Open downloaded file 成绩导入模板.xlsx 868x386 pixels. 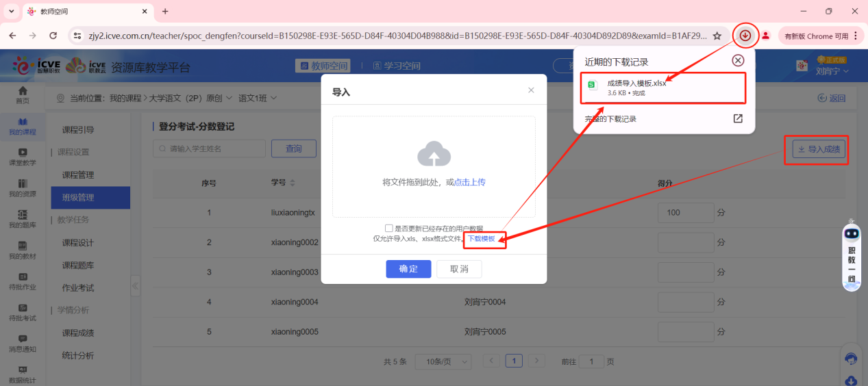[662, 88]
